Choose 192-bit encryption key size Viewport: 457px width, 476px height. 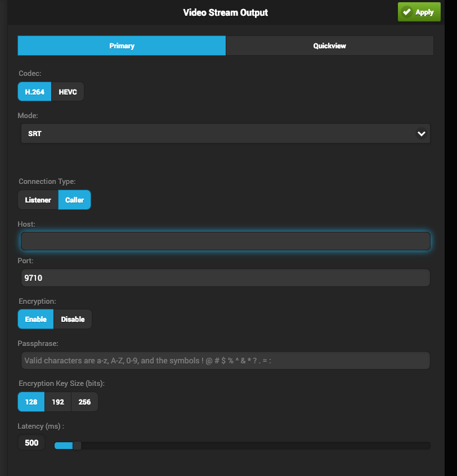tap(58, 402)
